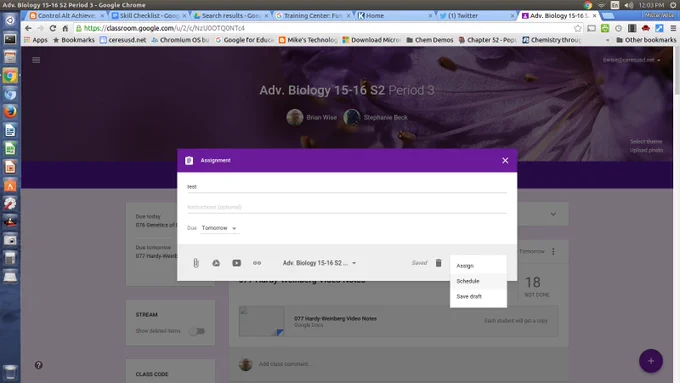Open LibreOffice Impress from launcher
This screenshot has width=680, height=383.
tap(10, 167)
